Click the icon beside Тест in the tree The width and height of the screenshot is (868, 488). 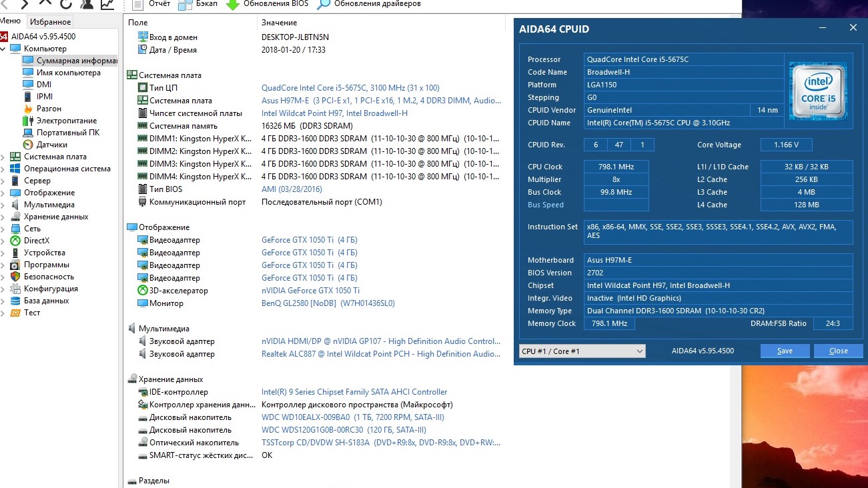click(15, 313)
